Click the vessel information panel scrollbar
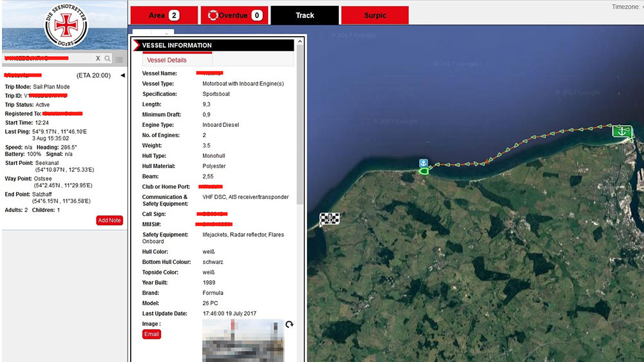644x362 pixels. [x=300, y=129]
